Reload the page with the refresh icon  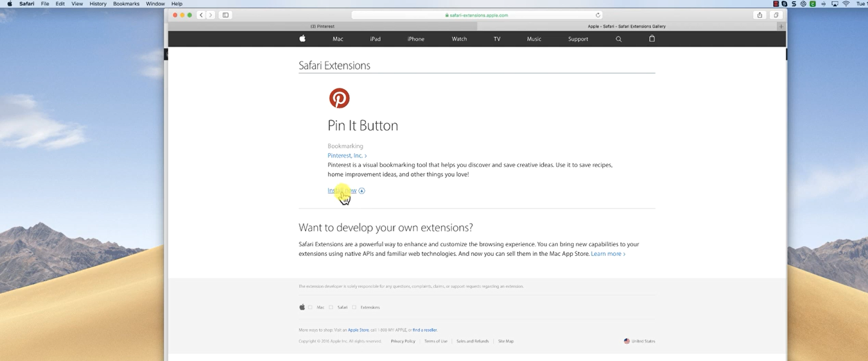[x=598, y=15]
